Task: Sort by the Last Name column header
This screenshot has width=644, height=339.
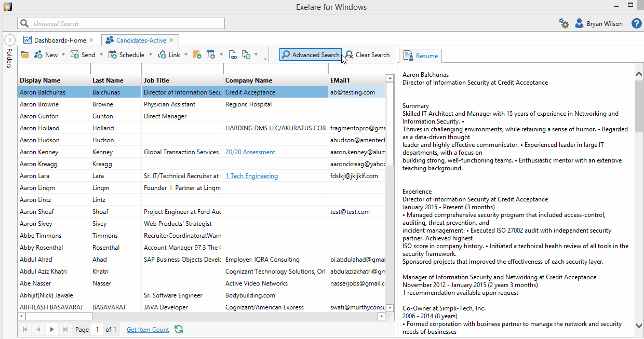Action: (x=116, y=80)
